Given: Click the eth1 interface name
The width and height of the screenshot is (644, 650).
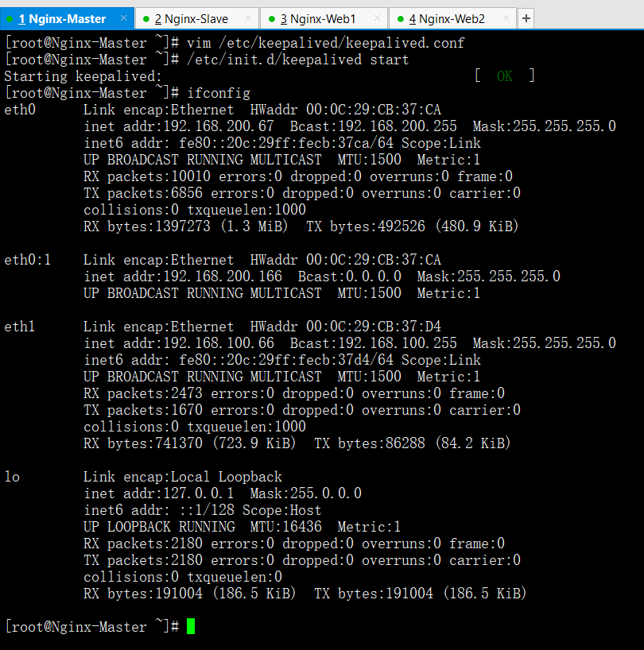Looking at the screenshot, I should click(20, 327).
